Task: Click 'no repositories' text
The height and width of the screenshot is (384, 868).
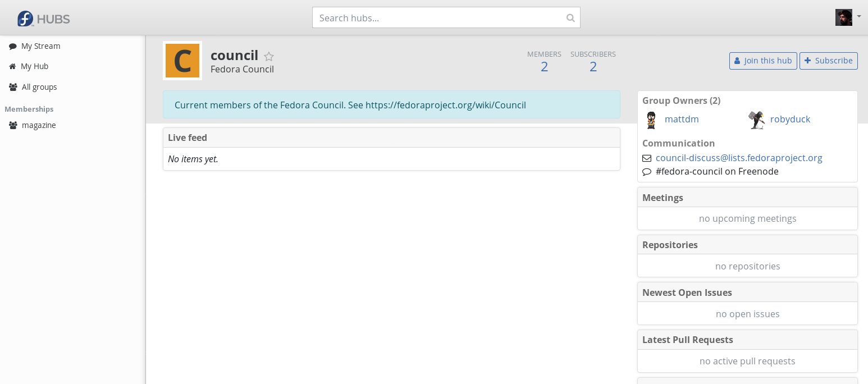Action: (747, 266)
